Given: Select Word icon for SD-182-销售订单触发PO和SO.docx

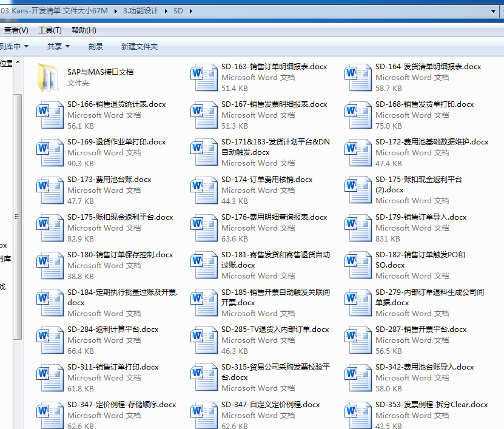Looking at the screenshot, I should point(358,265).
